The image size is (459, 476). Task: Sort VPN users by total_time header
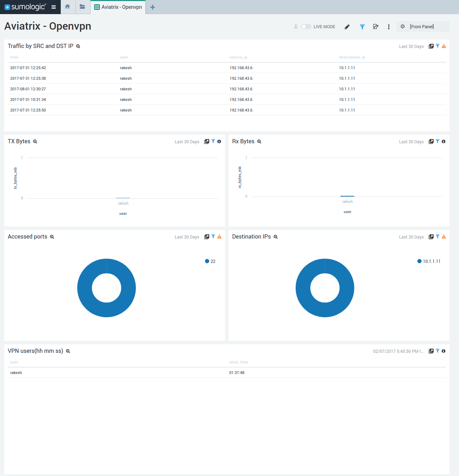[x=238, y=362]
